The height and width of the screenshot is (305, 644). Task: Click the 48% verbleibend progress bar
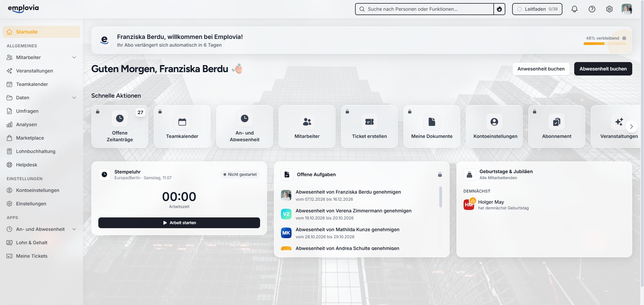[605, 44]
